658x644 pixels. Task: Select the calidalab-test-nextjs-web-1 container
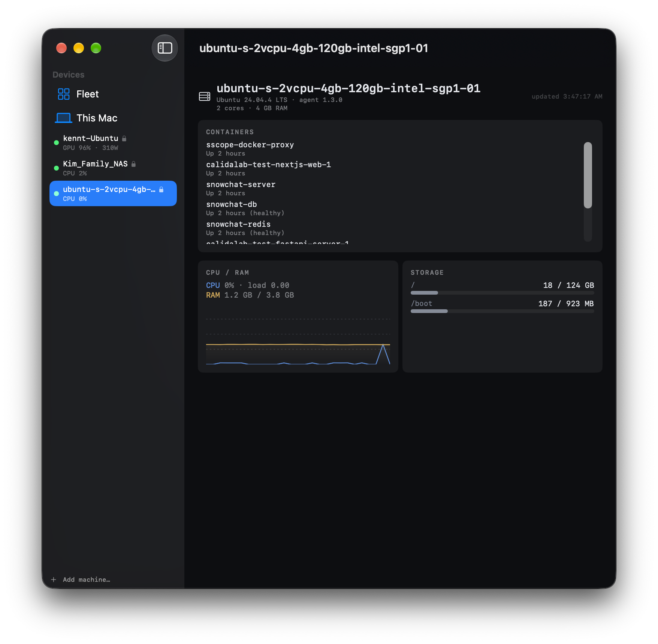[268, 168]
